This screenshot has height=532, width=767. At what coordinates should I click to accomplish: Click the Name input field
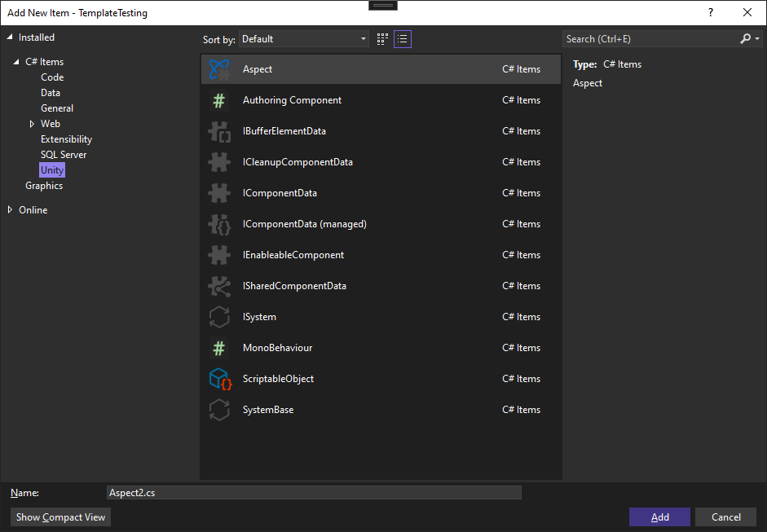[314, 492]
